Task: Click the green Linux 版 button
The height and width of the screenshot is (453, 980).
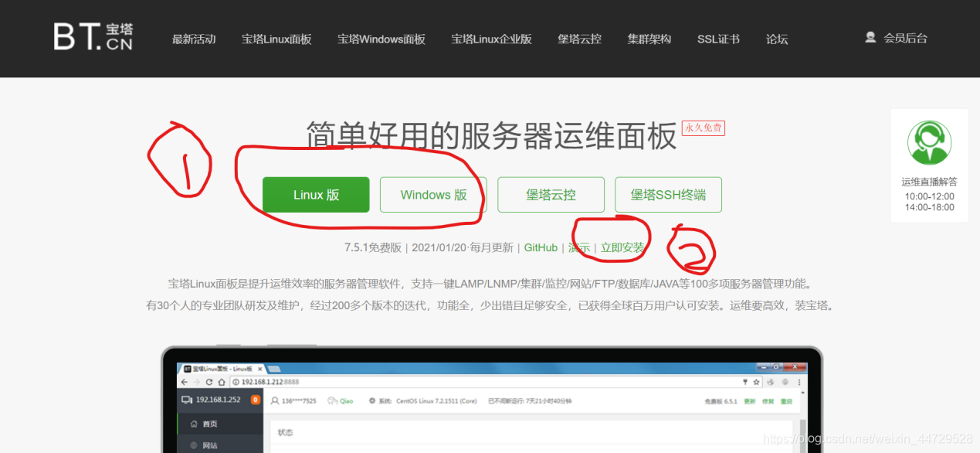Action: click(316, 195)
